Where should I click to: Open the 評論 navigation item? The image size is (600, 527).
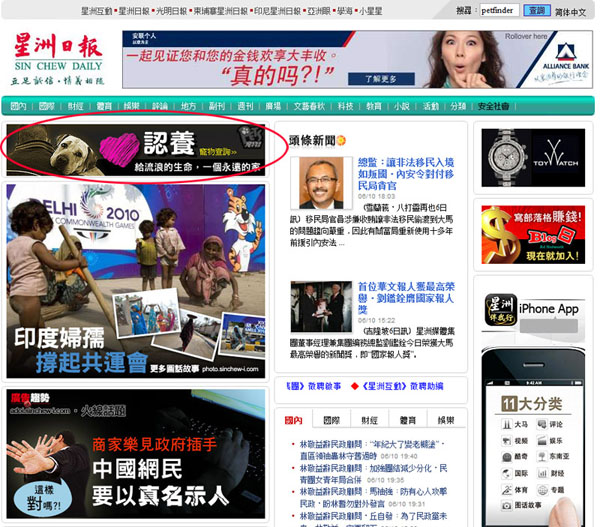(x=160, y=106)
